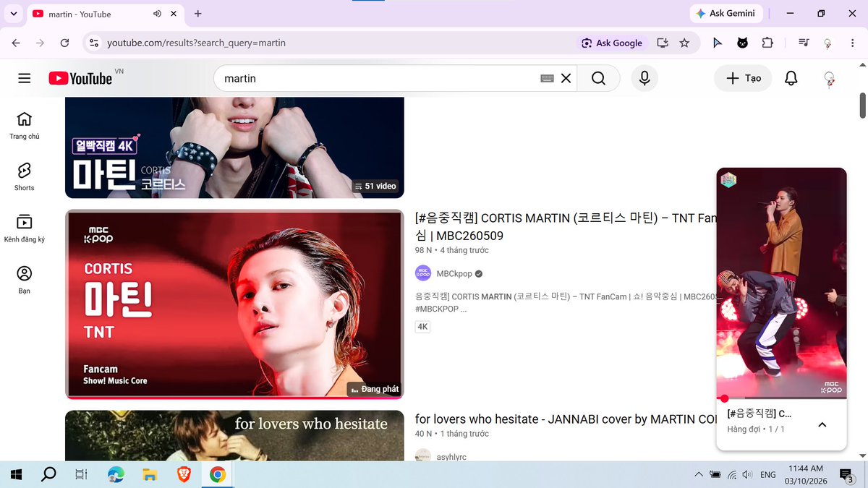Open the Windows notification center
This screenshot has width=868, height=488.
[x=846, y=474]
